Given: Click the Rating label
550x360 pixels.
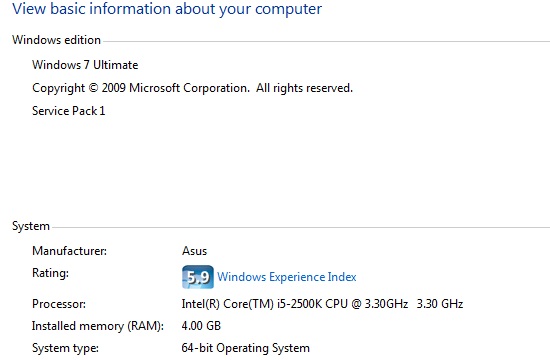Looking at the screenshot, I should [x=51, y=273].
